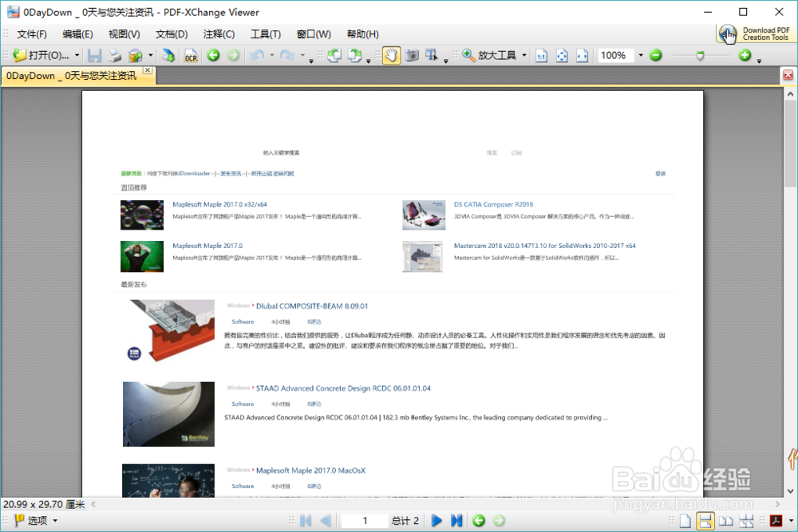The image size is (798, 532).
Task: Open the undo history dropdown arrow
Action: pyautogui.click(x=272, y=55)
